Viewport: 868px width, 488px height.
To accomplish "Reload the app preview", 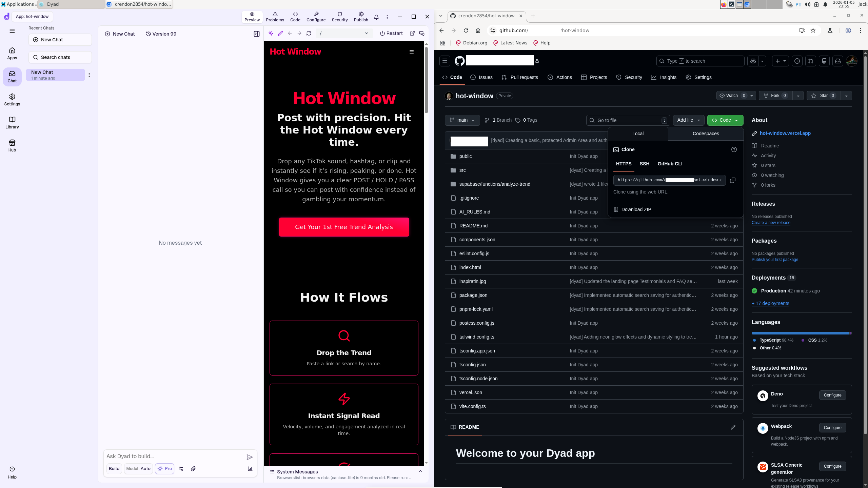I will tap(309, 33).
